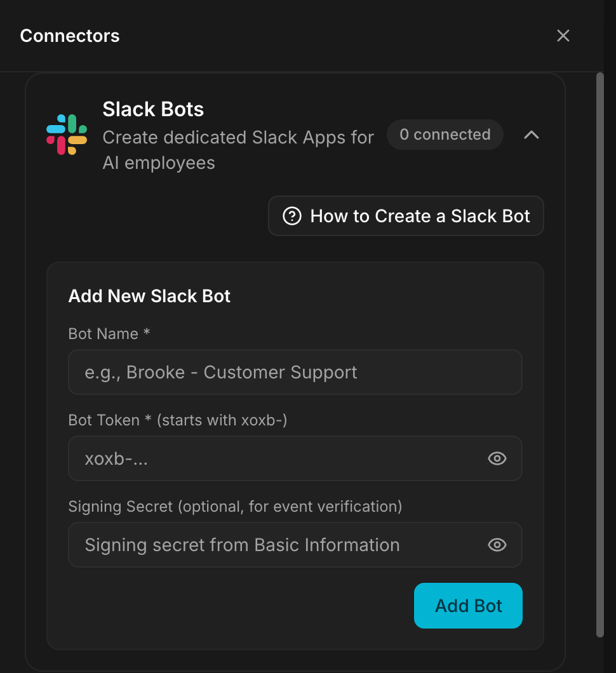
Task: Reveal the Signing Secret value
Action: 497,545
